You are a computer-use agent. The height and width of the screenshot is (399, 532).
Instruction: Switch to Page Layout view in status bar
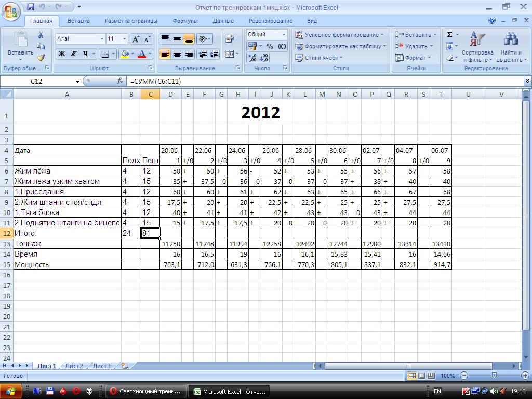[x=422, y=376]
